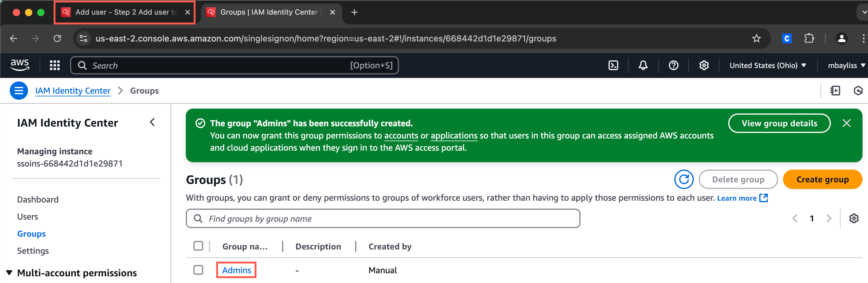868x283 pixels.
Task: Open Dashboard in the sidebar
Action: click(38, 199)
